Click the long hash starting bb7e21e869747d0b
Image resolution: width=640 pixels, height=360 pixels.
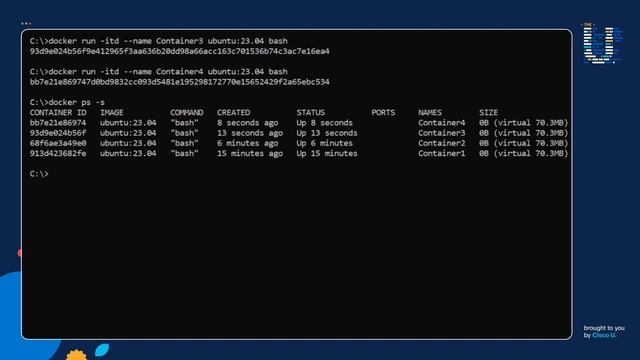[180, 82]
